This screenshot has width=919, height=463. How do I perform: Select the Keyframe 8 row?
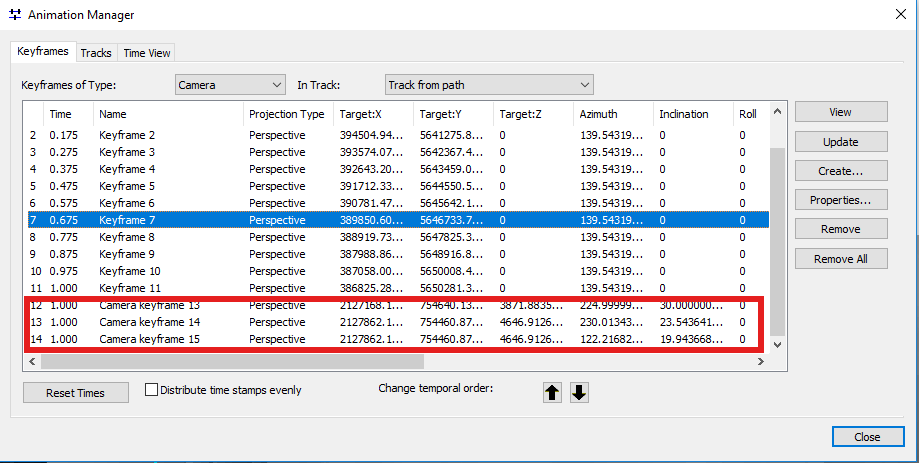coord(397,237)
